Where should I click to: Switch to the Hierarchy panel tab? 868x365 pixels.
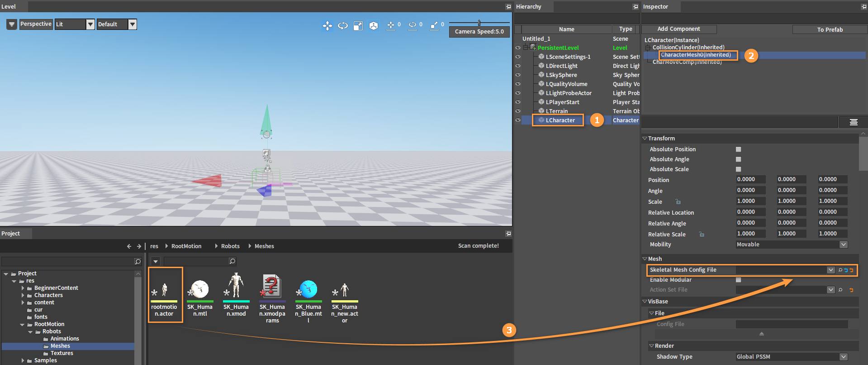(x=529, y=6)
